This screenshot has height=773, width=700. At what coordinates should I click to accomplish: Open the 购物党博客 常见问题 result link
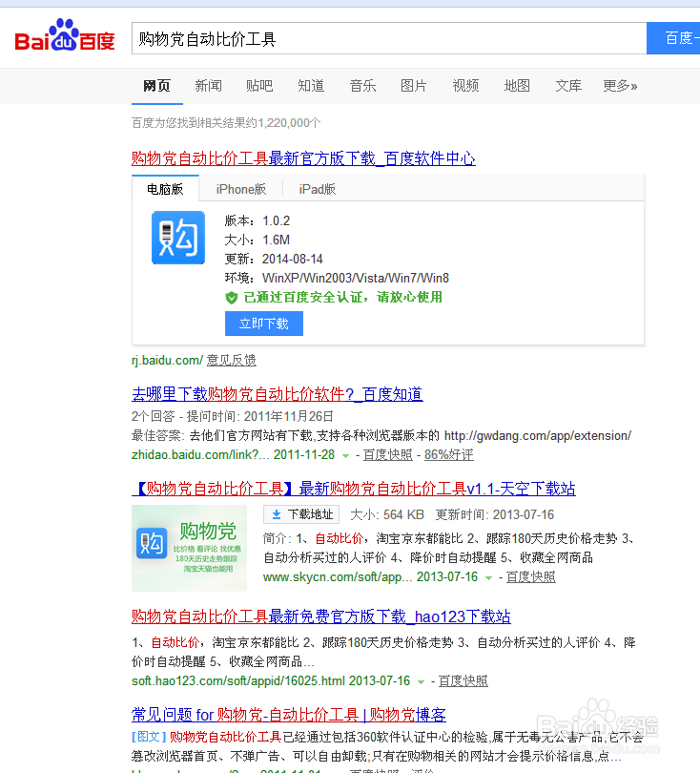(289, 715)
